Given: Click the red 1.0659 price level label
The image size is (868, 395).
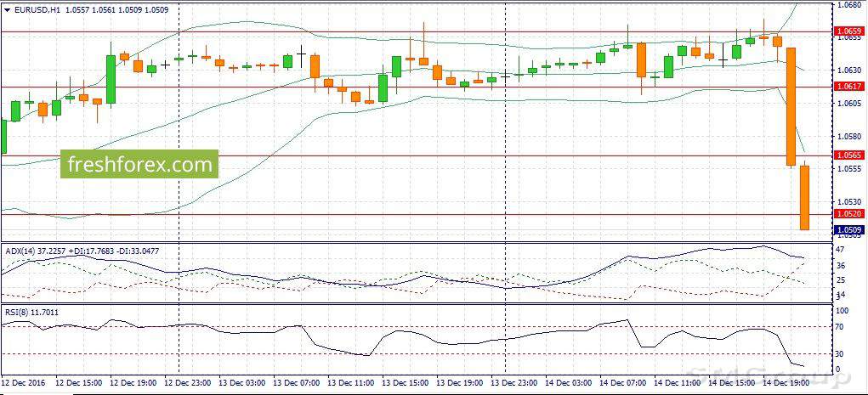Looking at the screenshot, I should coord(848,32).
